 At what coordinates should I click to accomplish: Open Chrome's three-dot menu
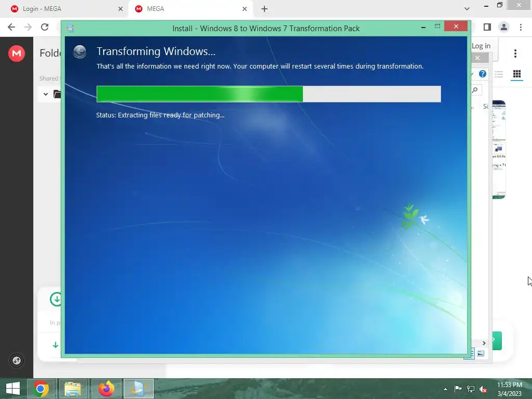pyautogui.click(x=521, y=27)
